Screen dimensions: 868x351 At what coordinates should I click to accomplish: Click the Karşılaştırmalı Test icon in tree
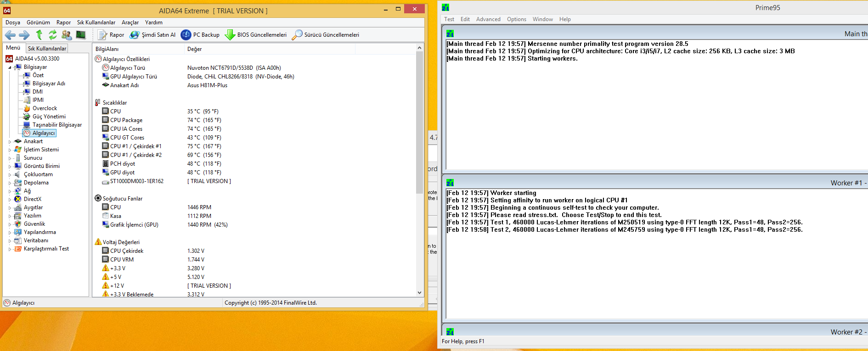(x=18, y=249)
